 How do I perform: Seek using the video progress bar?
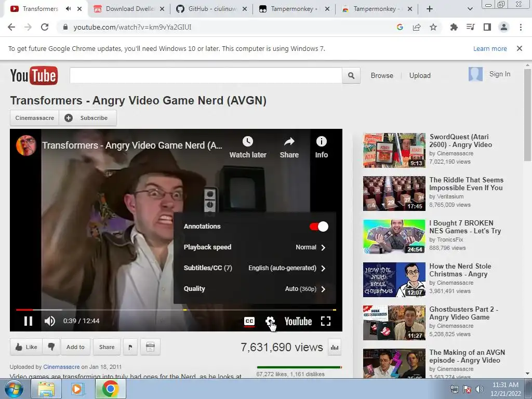pyautogui.click(x=176, y=310)
